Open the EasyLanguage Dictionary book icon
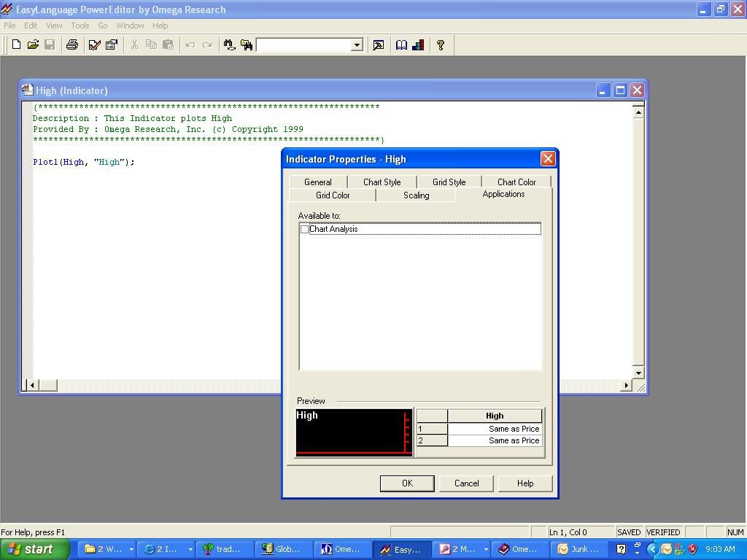747x560 pixels. point(401,44)
